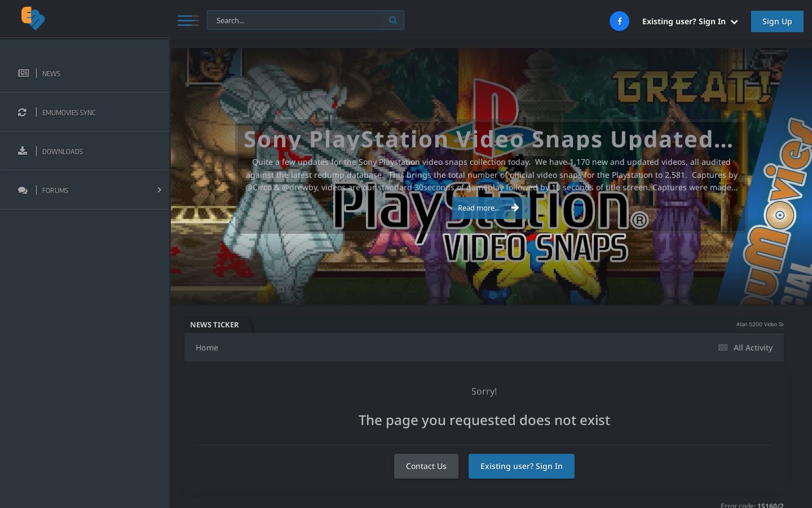Click the NEWS TICKER label
The width and height of the screenshot is (812, 508).
[214, 325]
